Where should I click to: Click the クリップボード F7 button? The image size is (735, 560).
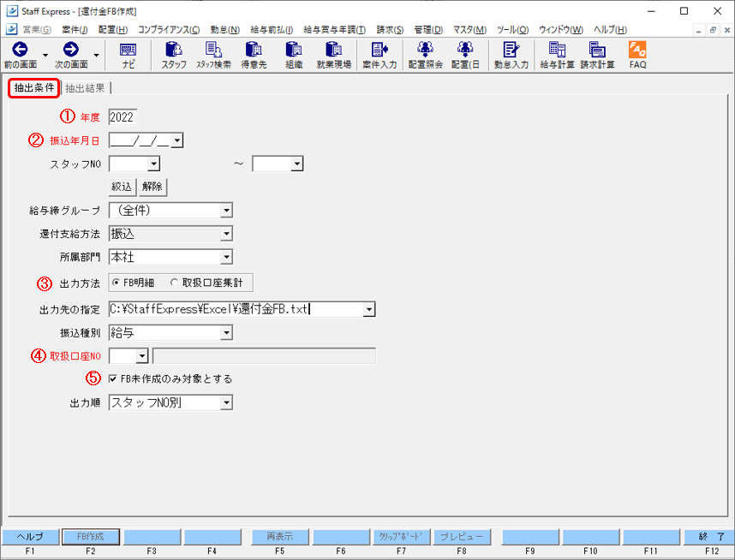coord(401,537)
